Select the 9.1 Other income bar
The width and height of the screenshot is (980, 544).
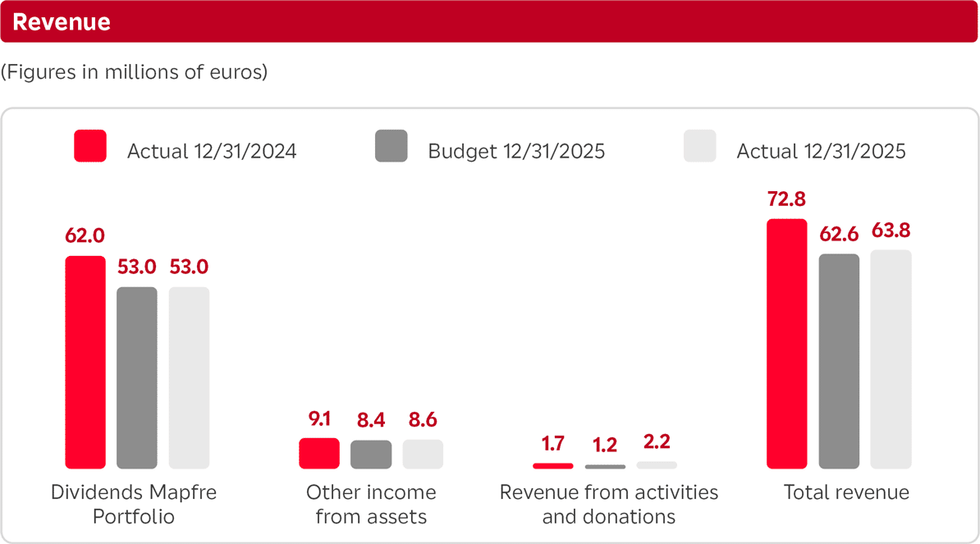click(319, 453)
